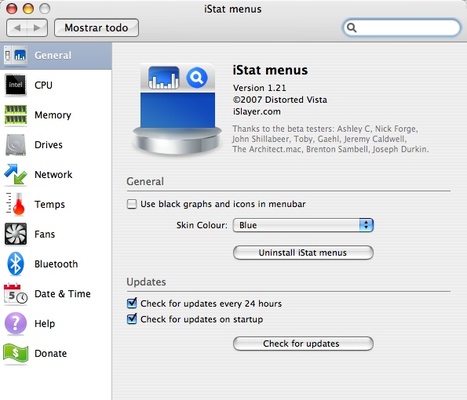Click the purple question mark Help icon
This screenshot has height=400, width=467.
click(15, 323)
